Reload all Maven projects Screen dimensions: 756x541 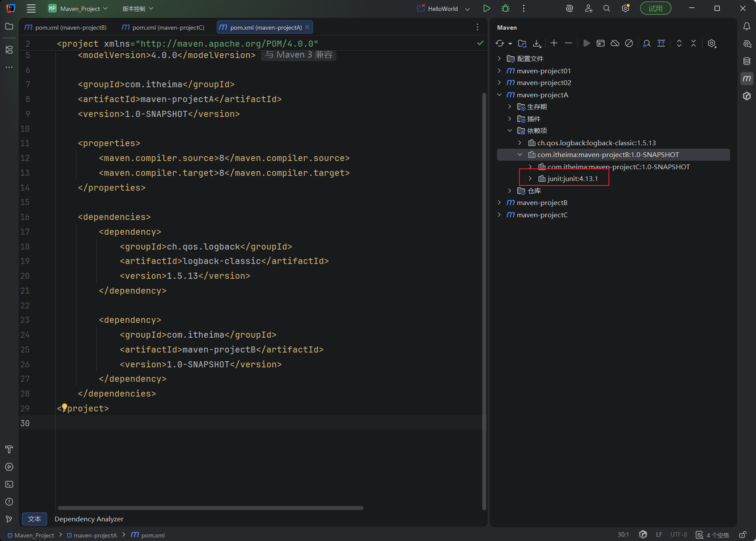pos(500,43)
